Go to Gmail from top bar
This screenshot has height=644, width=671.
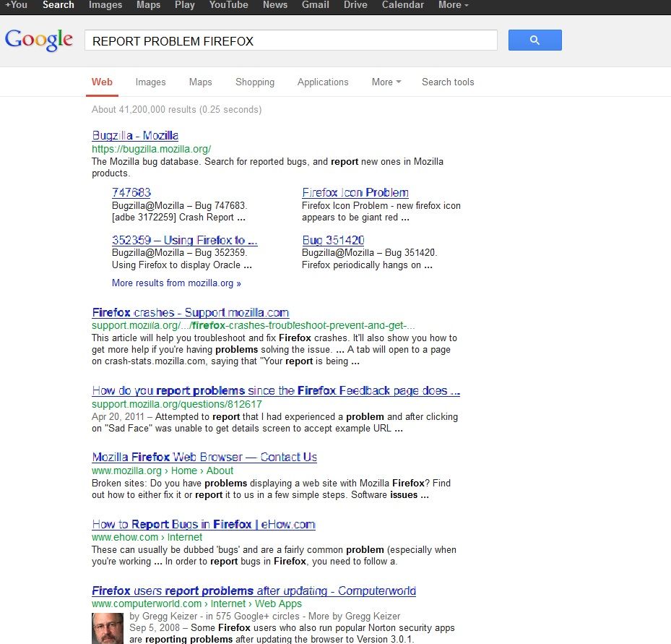(314, 5)
